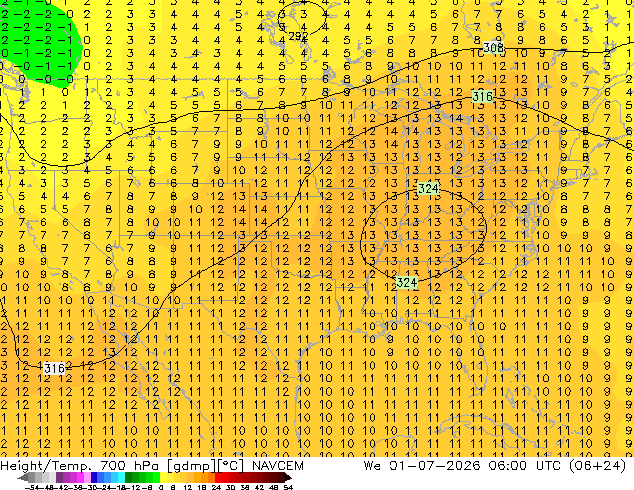
Task: Click the green sub-zero temperature area
Action: pyautogui.click(x=40, y=44)
